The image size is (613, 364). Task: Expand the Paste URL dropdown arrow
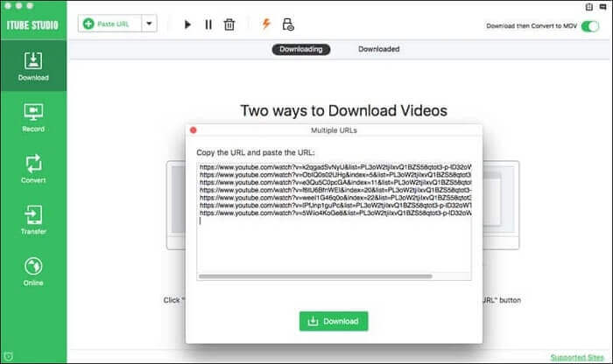click(149, 24)
